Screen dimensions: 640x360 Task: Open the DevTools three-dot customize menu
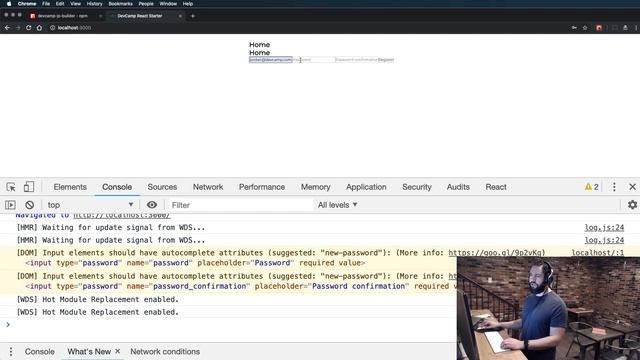coord(614,187)
